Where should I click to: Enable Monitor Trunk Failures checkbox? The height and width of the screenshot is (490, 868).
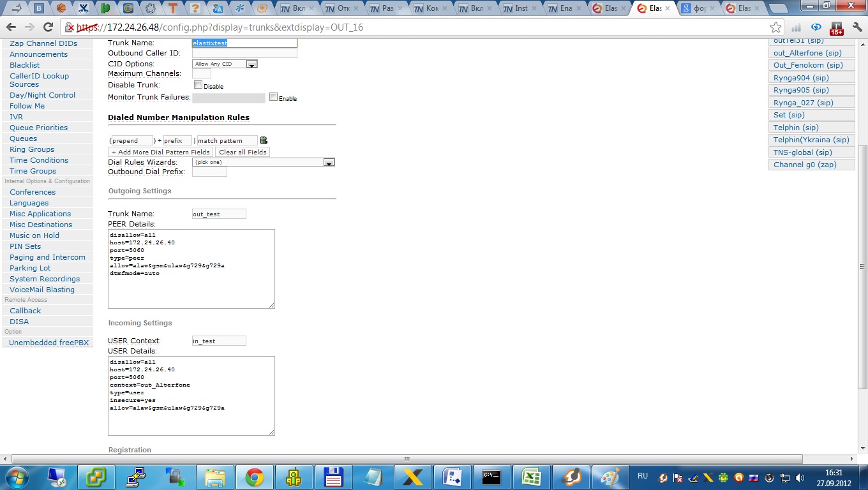(273, 98)
